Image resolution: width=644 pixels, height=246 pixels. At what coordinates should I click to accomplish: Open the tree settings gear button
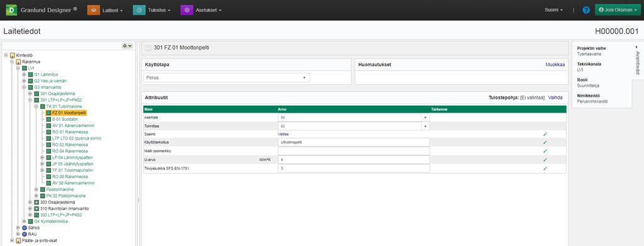pos(127,45)
